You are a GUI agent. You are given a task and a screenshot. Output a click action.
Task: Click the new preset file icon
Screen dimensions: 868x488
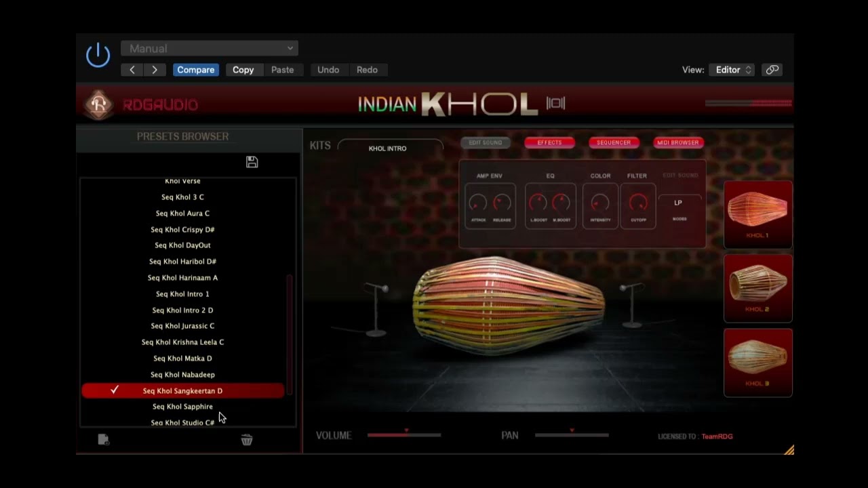pyautogui.click(x=103, y=440)
